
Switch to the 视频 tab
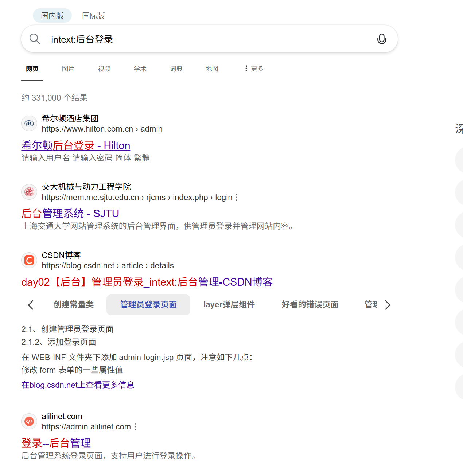point(104,69)
